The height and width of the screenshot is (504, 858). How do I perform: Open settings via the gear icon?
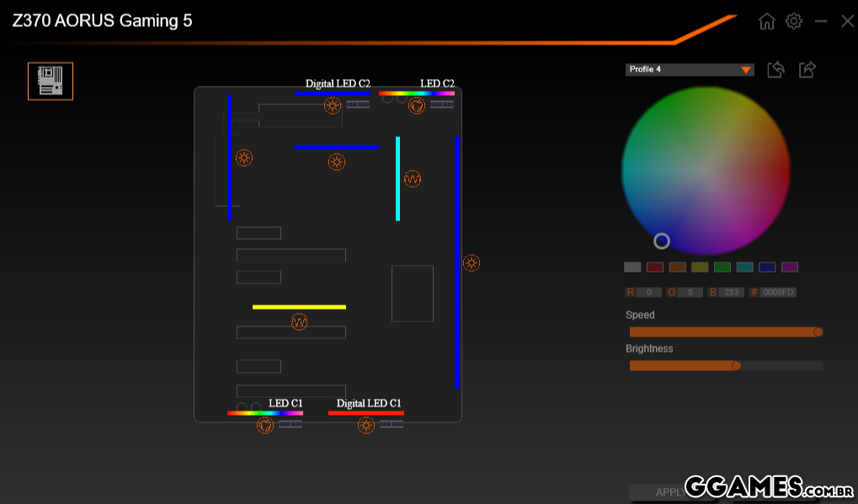[x=793, y=22]
